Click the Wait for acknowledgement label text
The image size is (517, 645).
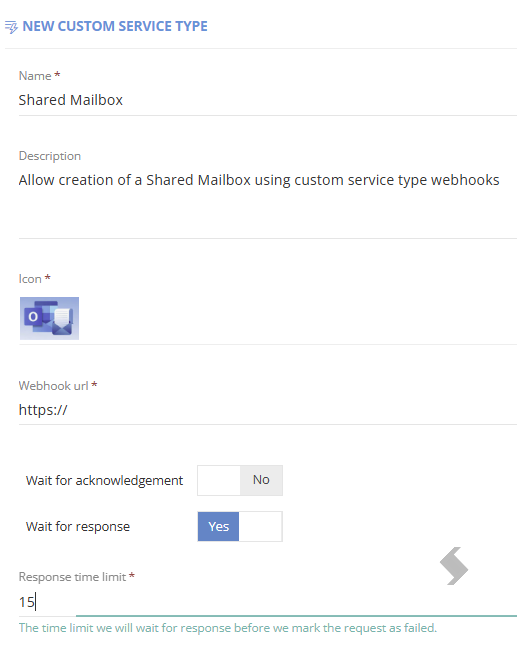tap(104, 480)
